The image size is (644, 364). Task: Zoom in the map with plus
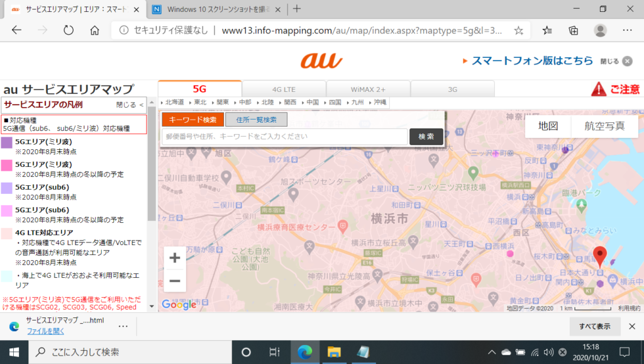(x=175, y=258)
